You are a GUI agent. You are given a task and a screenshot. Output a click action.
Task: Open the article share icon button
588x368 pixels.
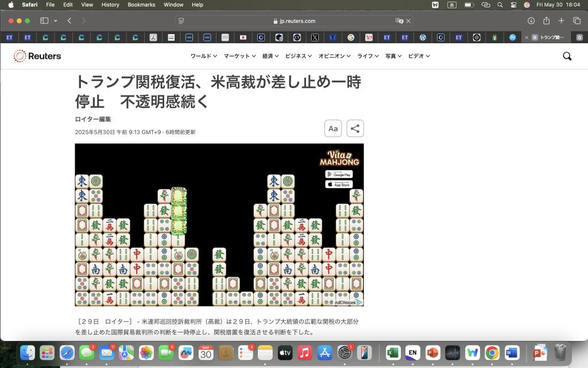(355, 129)
